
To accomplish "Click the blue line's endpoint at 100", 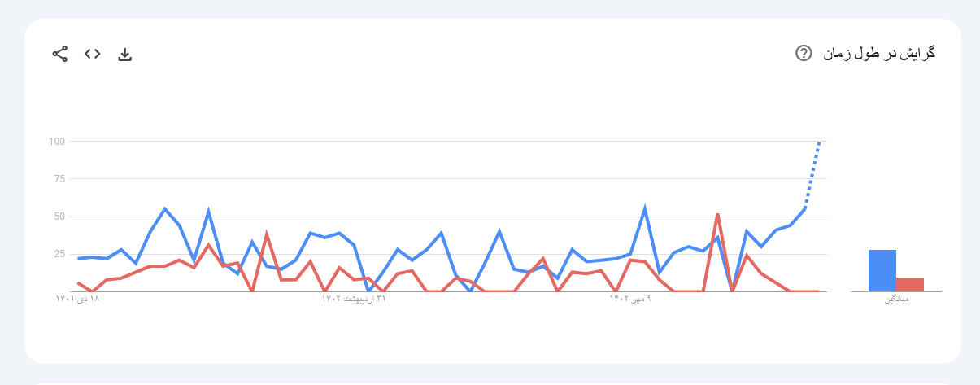I will click(x=819, y=142).
